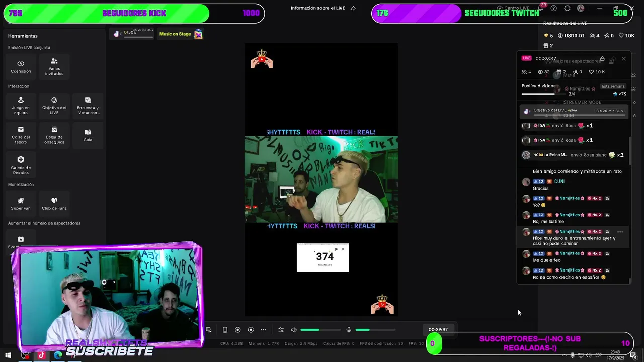
Task: Open the settings gear icon
Action: [x=567, y=8]
